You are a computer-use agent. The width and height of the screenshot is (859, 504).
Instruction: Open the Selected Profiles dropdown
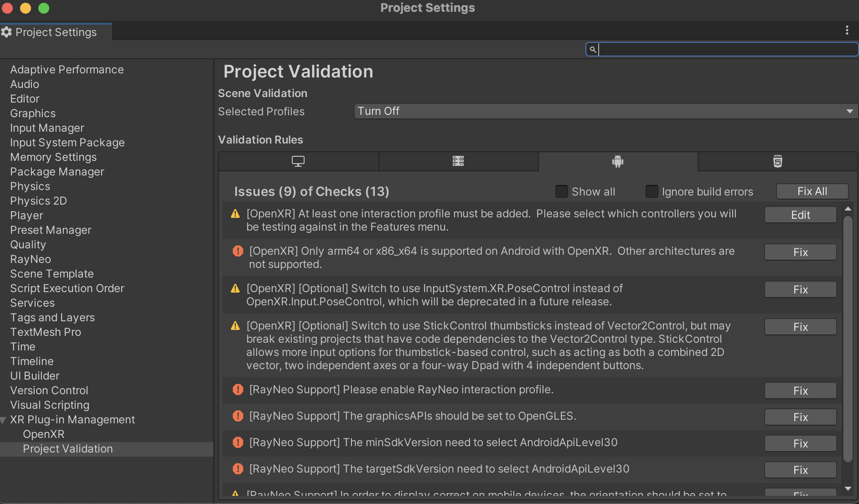tap(606, 111)
